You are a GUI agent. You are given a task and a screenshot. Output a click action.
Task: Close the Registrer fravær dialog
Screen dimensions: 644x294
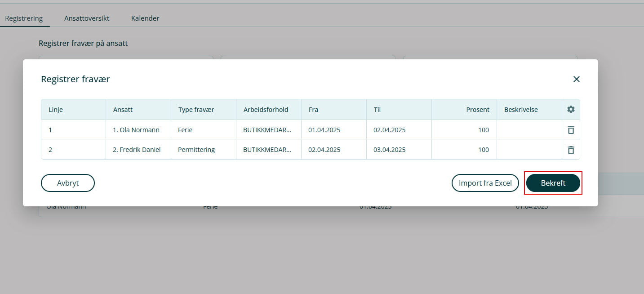[576, 79]
